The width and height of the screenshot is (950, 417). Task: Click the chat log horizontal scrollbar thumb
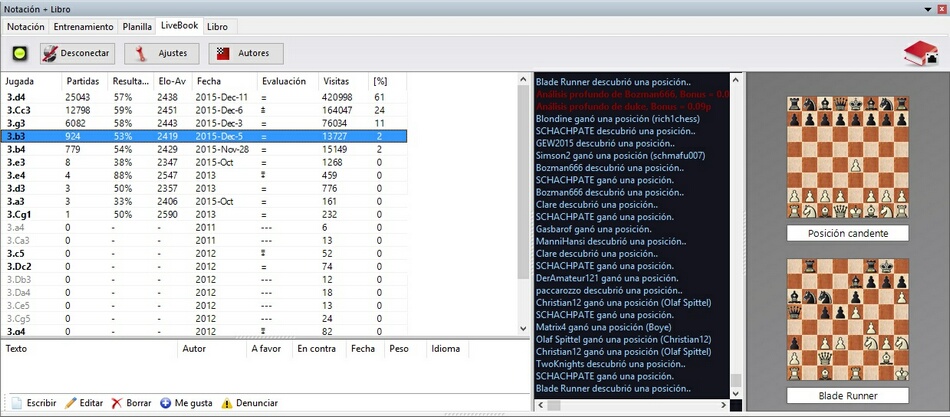554,405
